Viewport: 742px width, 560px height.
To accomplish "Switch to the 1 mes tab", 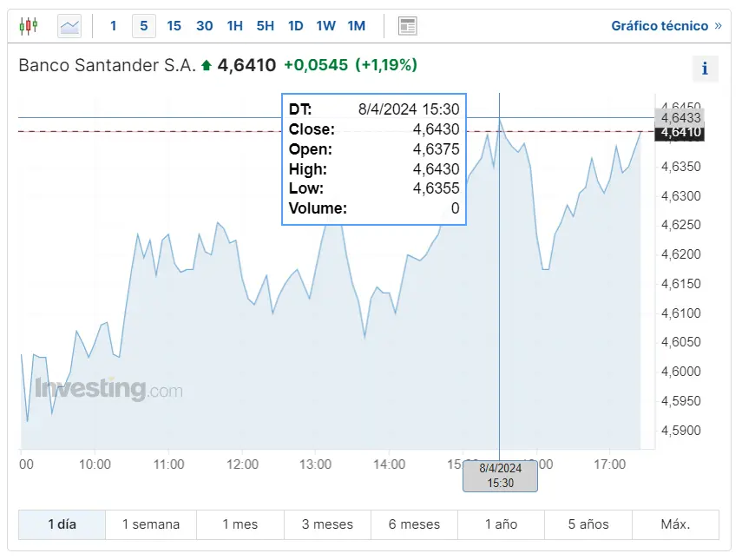I will 240,524.
